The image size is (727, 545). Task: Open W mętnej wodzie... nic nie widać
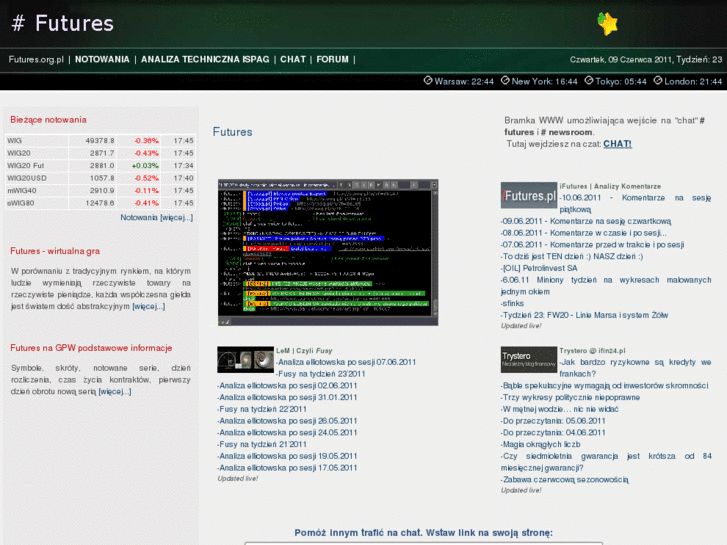point(560,409)
